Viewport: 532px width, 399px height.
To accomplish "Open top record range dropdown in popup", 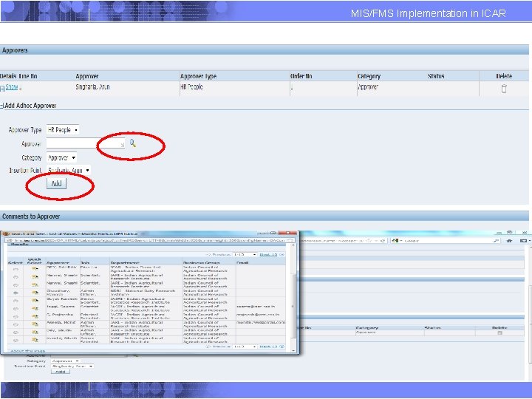I will point(245,254).
